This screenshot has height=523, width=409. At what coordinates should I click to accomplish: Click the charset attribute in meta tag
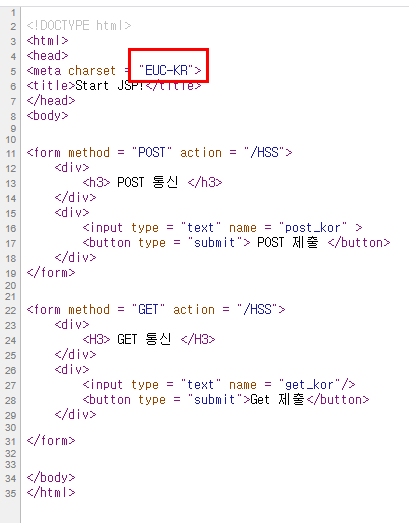(92, 71)
